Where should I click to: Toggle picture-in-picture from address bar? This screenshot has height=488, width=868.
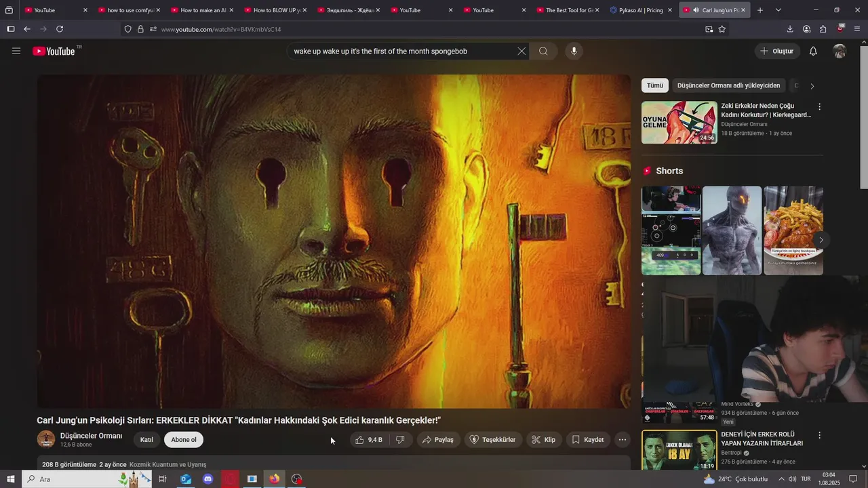pos(709,29)
